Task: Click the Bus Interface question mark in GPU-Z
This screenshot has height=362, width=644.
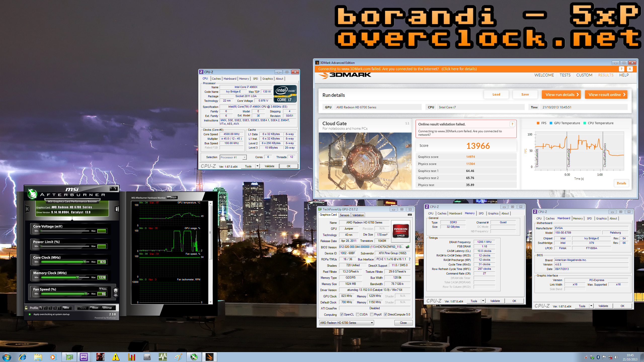Action: point(410,259)
